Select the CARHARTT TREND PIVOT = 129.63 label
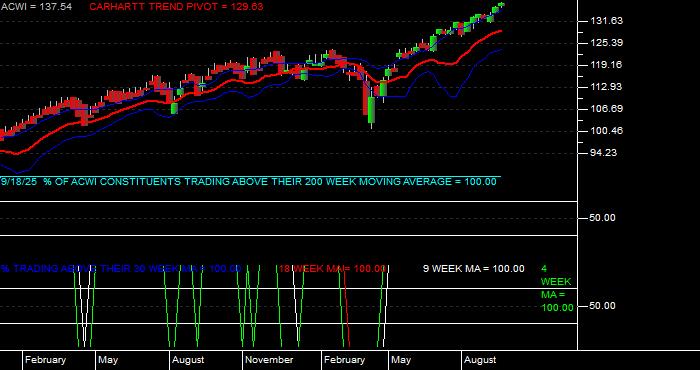The width and height of the screenshot is (700, 370). (176, 7)
